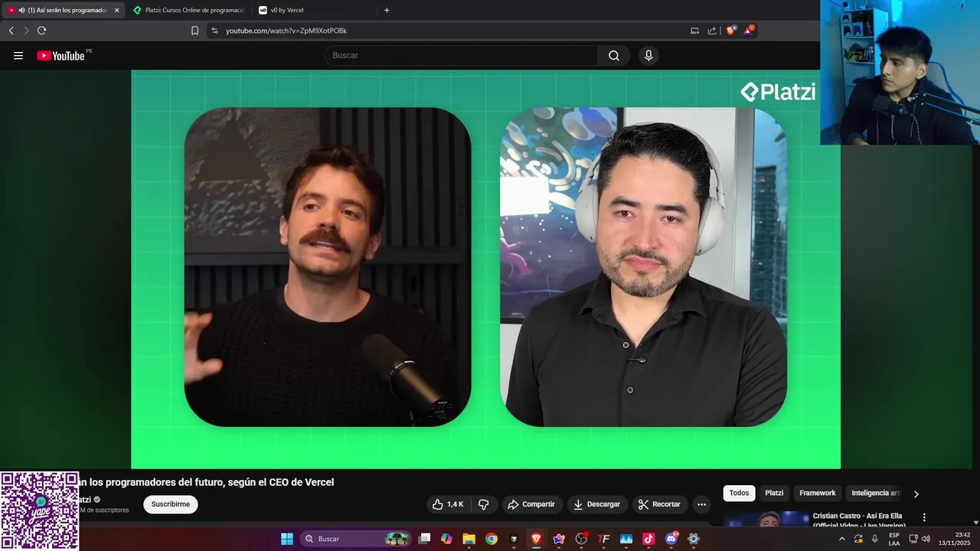Go to the YouTube home logo
The height and width of the screenshot is (551, 980).
click(61, 55)
